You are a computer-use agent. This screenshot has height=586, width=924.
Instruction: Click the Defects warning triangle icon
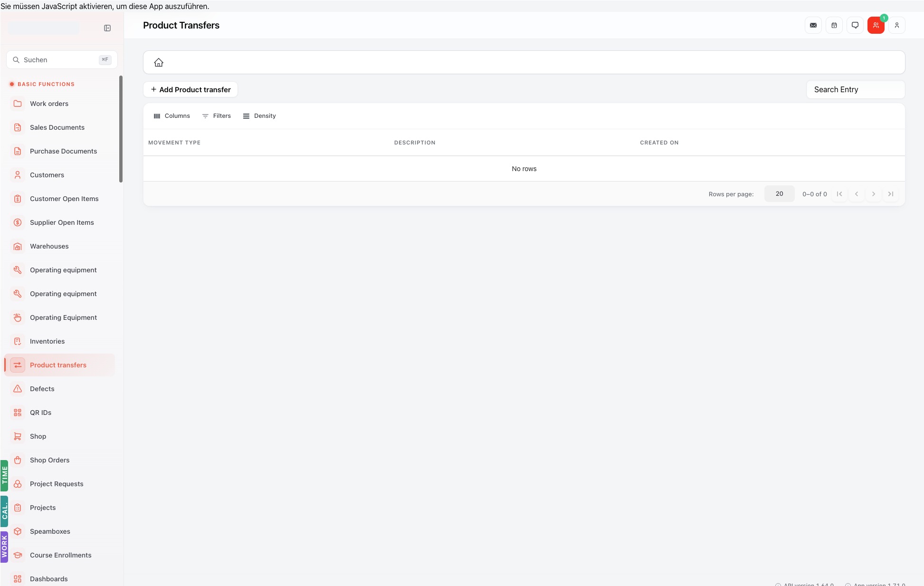[x=18, y=389]
